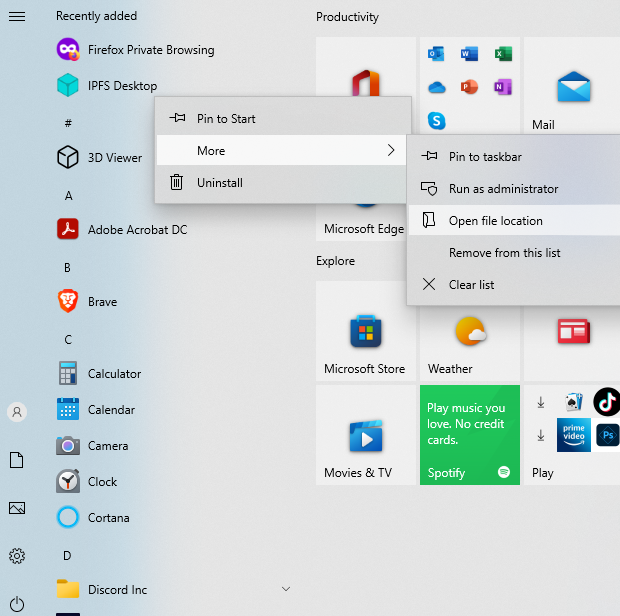Viewport: 620px width, 616px height.
Task: Select Pin to Start
Action: pos(283,118)
